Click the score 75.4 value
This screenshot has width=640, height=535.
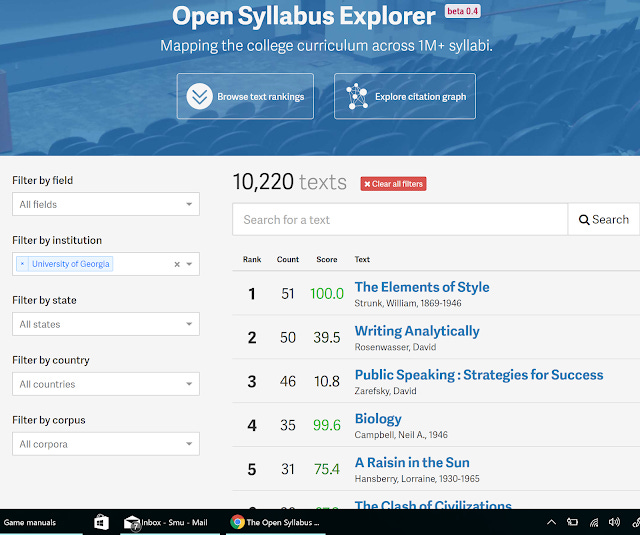pyautogui.click(x=327, y=469)
